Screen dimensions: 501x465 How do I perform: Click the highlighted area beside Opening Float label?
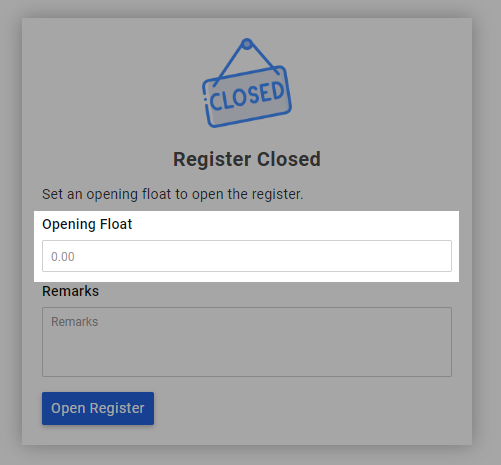pos(293,224)
